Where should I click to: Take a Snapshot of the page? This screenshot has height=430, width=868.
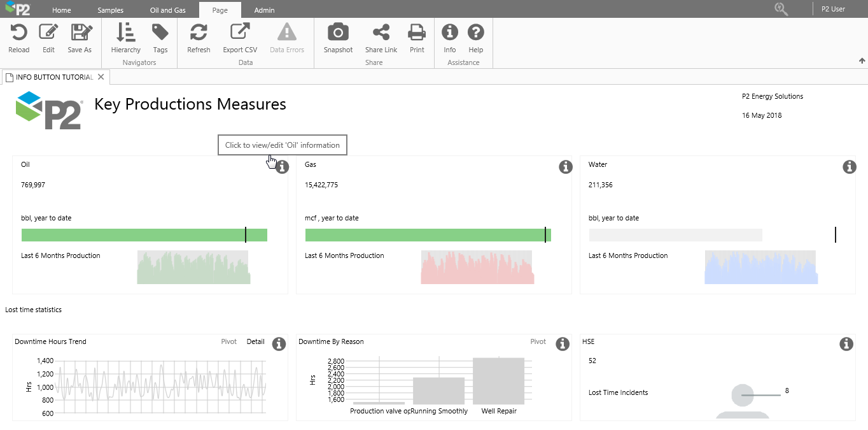(x=338, y=33)
